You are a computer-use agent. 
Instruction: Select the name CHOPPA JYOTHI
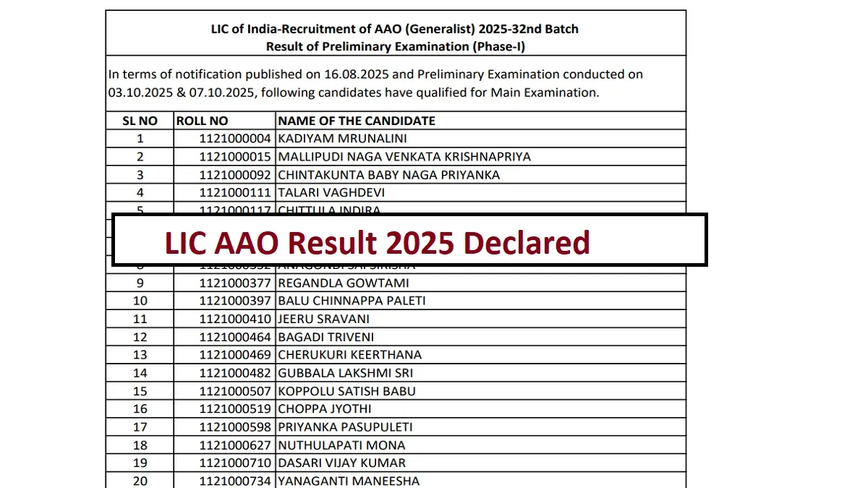325,409
